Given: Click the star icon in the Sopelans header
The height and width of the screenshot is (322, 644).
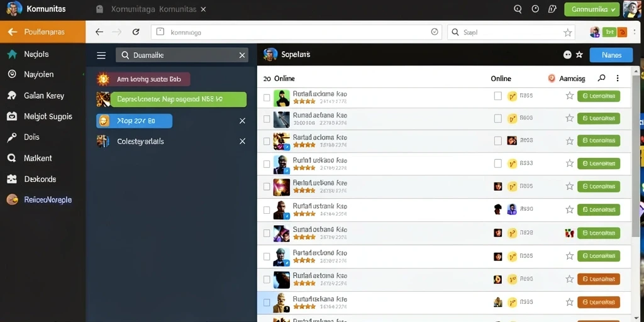Looking at the screenshot, I should pyautogui.click(x=579, y=55).
